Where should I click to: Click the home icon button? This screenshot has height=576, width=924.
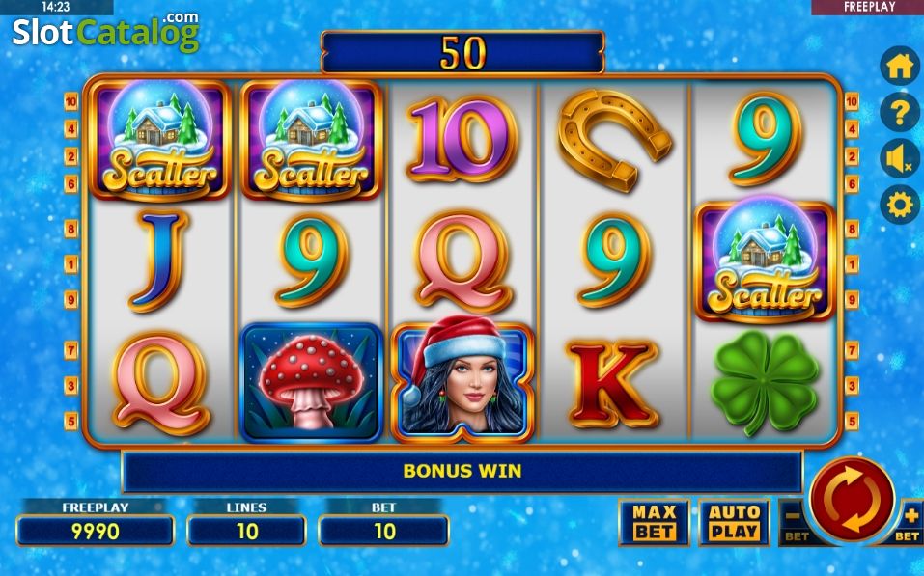900,66
